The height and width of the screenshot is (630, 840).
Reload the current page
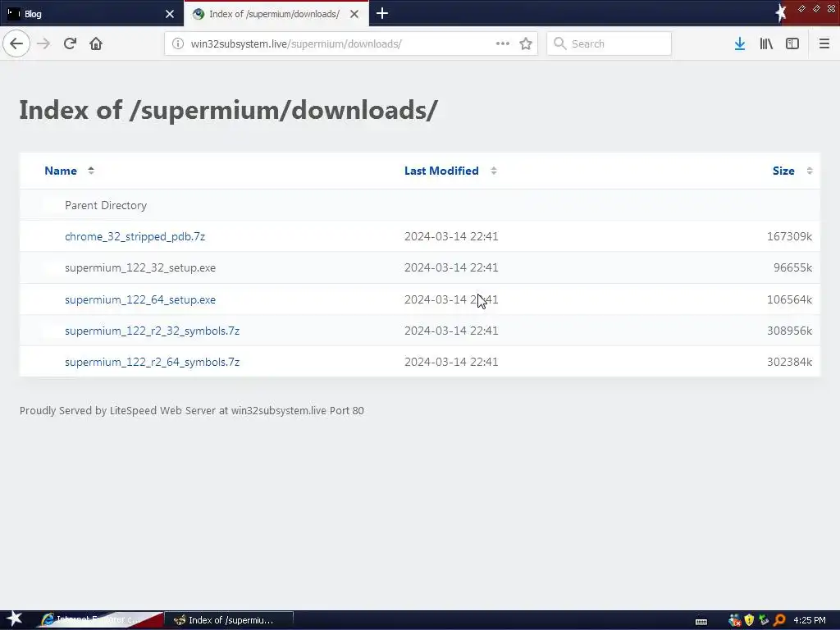point(70,43)
